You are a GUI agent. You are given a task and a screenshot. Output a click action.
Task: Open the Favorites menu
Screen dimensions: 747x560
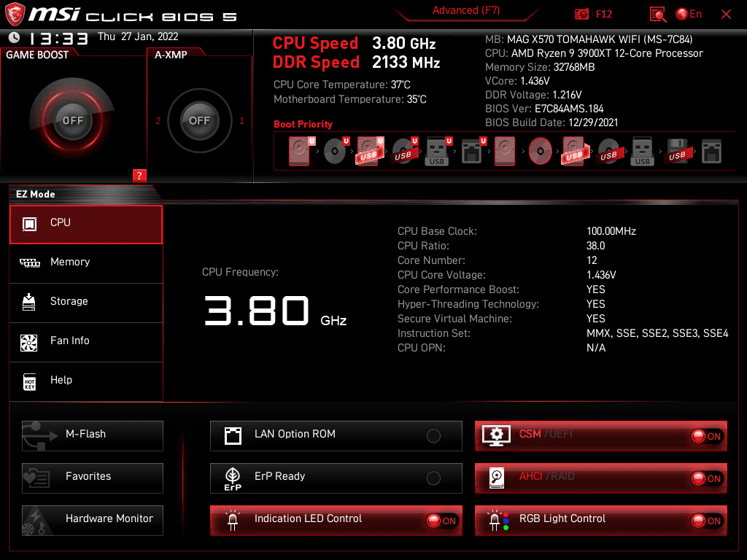[x=93, y=478]
